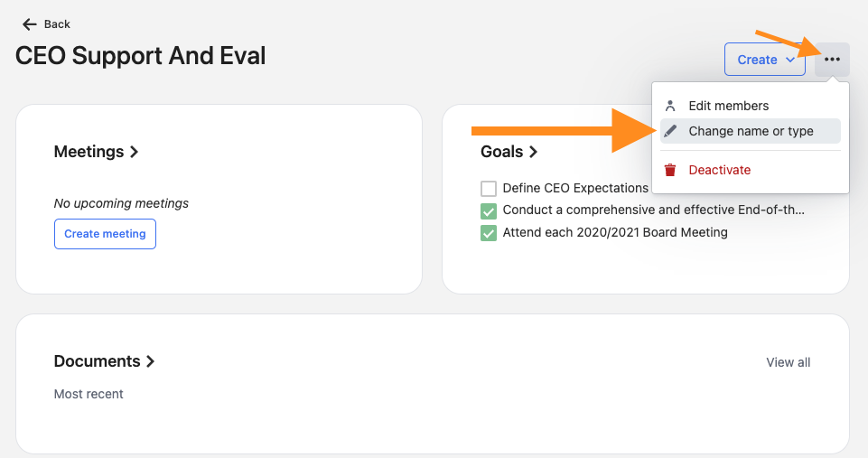Click the Back arrow icon

pyautogui.click(x=29, y=24)
